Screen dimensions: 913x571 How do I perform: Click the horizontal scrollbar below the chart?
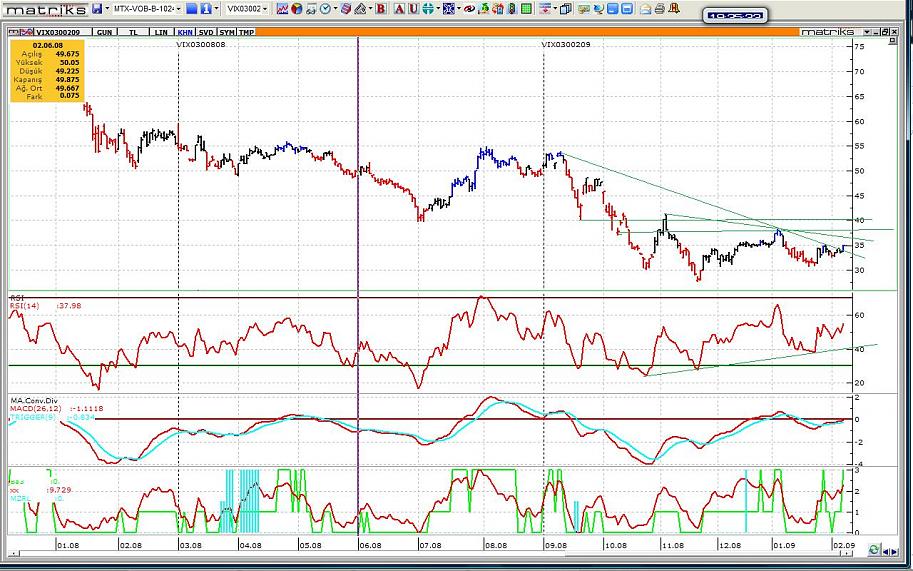(x=440, y=552)
